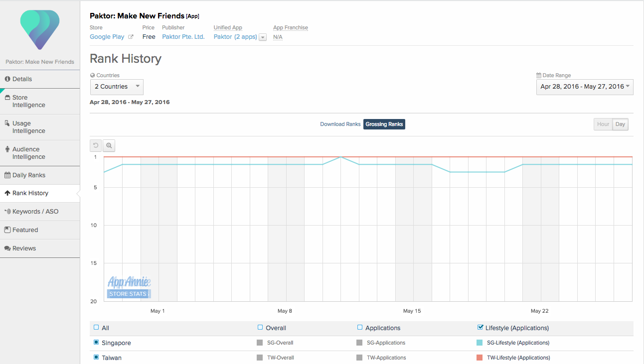Open Keywords / ASO page

click(40, 212)
